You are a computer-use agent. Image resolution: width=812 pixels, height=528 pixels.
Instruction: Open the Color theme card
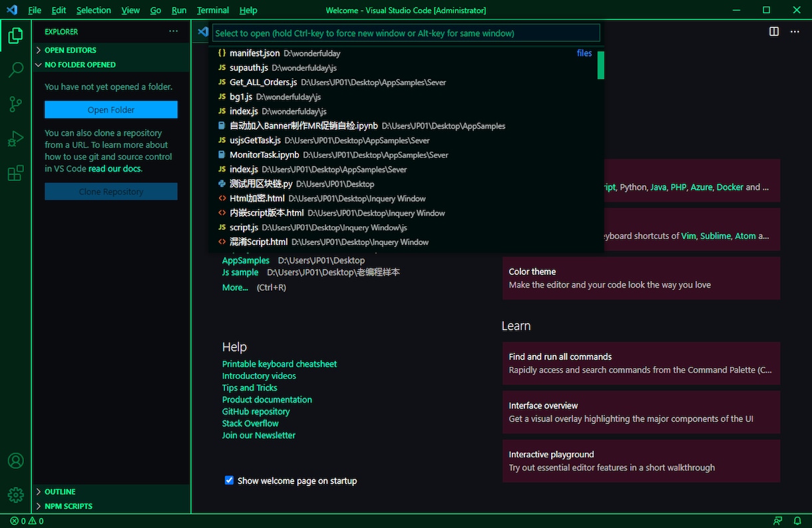[641, 278]
